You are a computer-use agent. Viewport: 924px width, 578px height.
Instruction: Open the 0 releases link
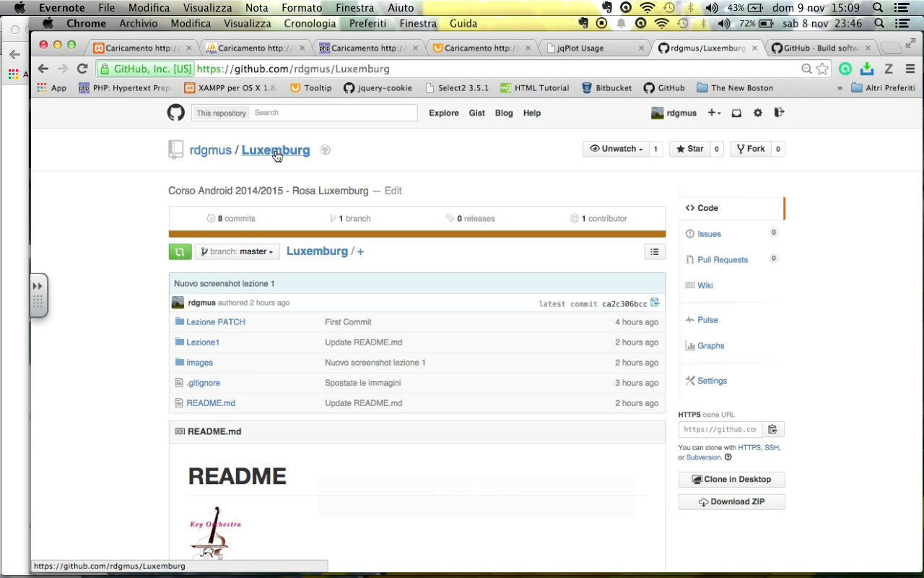click(471, 218)
